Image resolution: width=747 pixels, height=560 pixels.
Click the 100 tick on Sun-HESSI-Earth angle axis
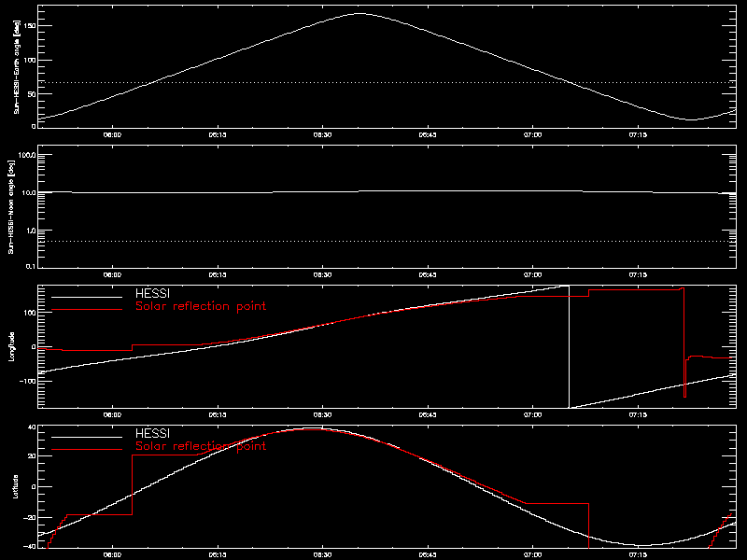[30, 60]
